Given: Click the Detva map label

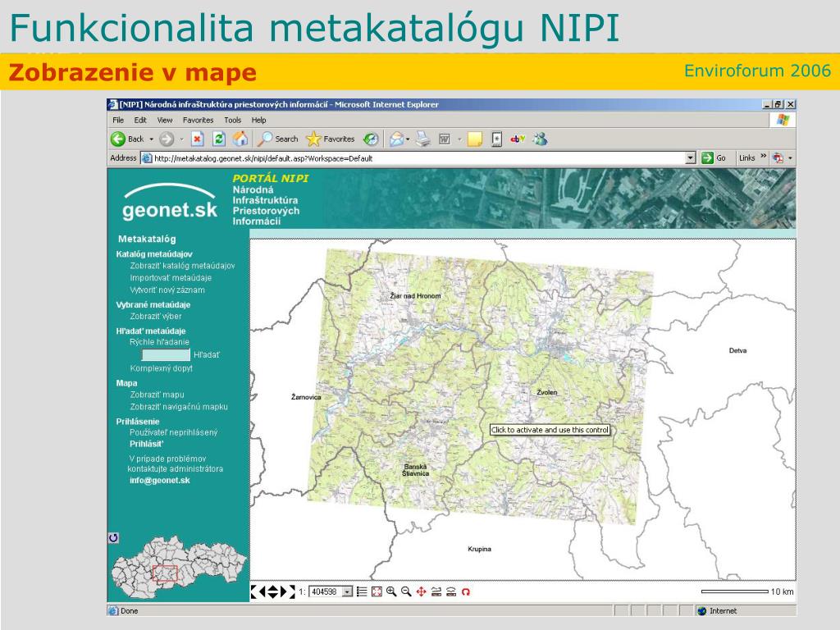Looking at the screenshot, I should point(737,351).
